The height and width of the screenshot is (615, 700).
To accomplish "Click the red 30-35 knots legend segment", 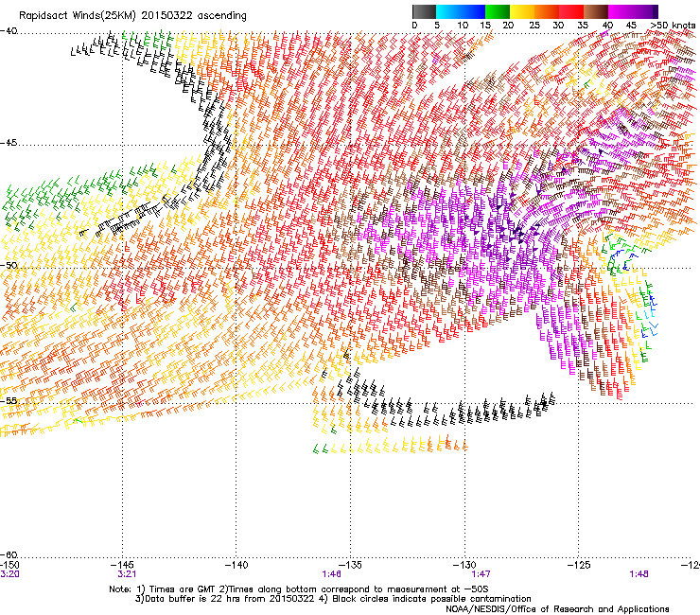I will tap(571, 11).
